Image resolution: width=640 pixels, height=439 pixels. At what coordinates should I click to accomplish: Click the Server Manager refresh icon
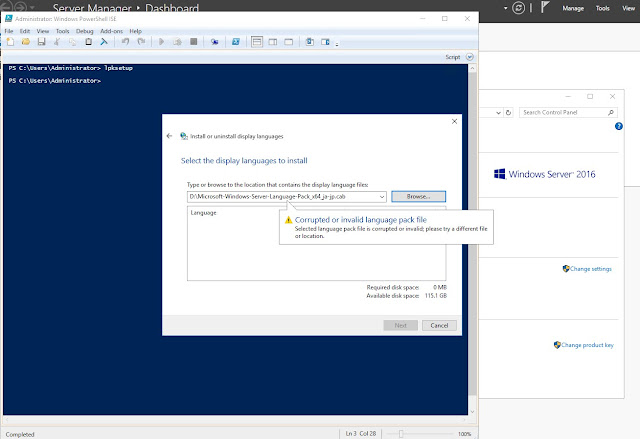point(518,8)
